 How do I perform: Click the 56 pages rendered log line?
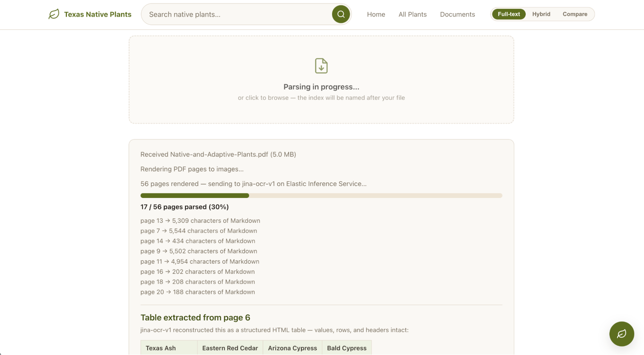[x=253, y=184]
